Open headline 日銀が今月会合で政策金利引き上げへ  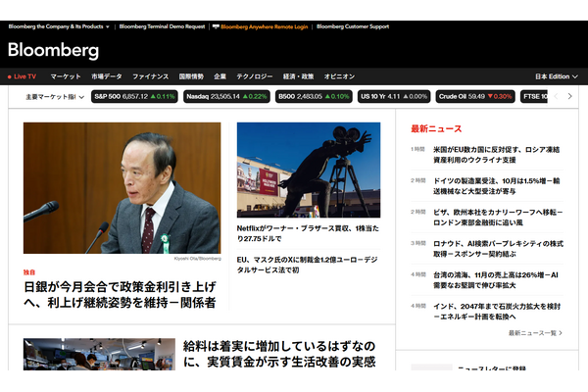click(x=120, y=295)
